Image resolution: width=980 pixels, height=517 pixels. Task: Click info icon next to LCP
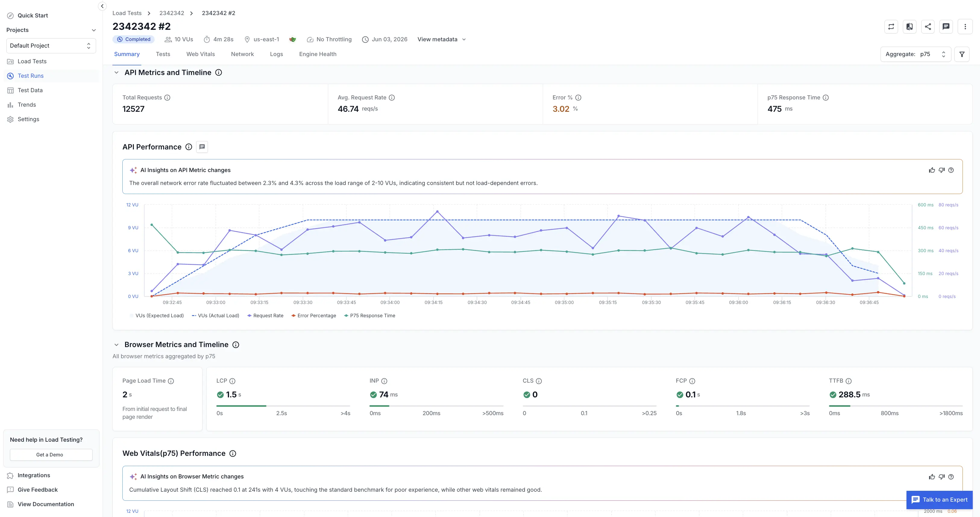click(232, 381)
